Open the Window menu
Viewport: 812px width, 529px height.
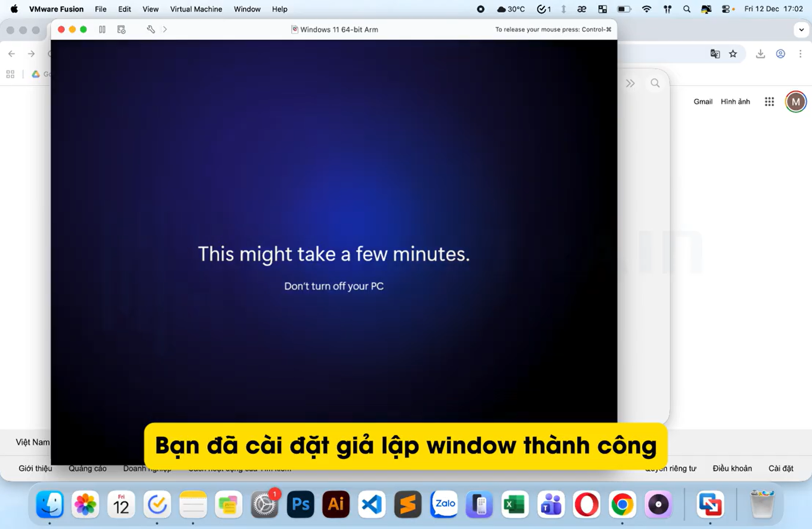click(247, 9)
